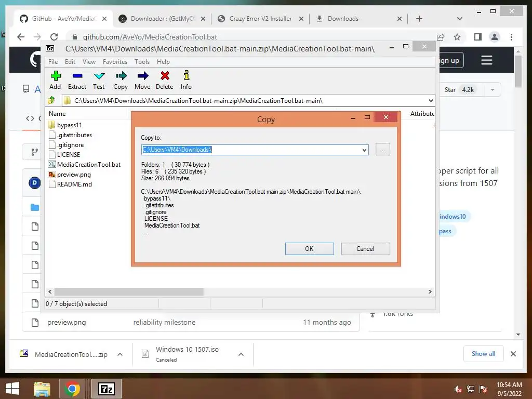Open the Chrome tab search chevron
This screenshot has height=399, width=532.
click(x=460, y=19)
